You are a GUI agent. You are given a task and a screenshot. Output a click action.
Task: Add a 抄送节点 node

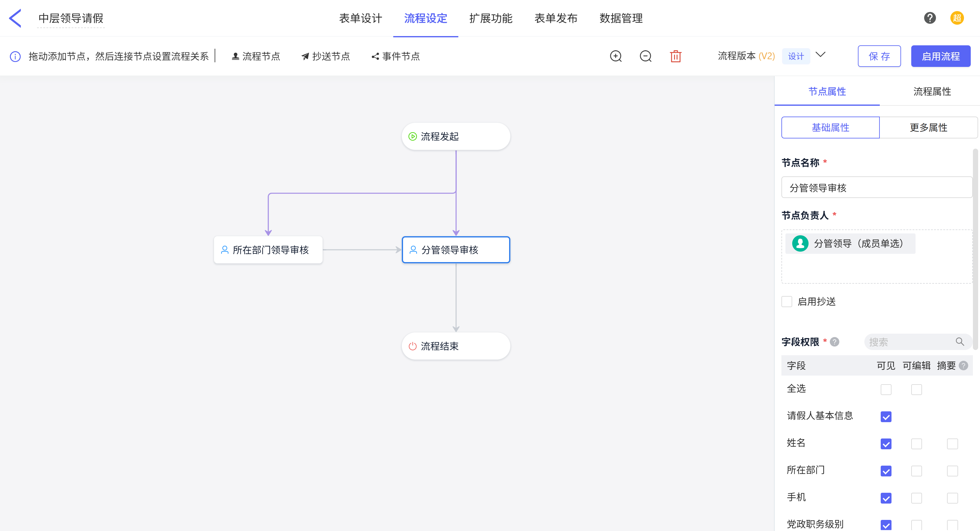(326, 56)
